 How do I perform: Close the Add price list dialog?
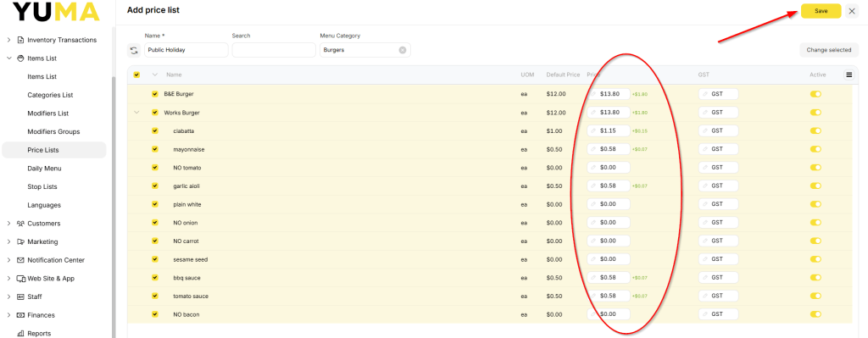(852, 11)
